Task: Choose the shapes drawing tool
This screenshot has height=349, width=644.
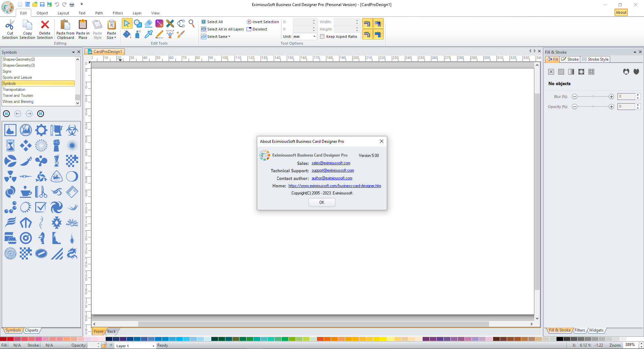Action: point(138,23)
